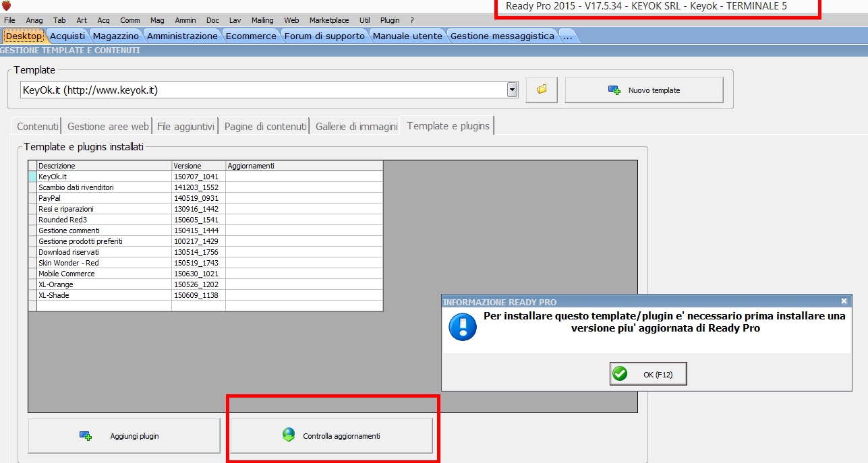Viewport: 868px width, 463px height.
Task: Select the Mobile Commerce row
Action: pos(206,274)
